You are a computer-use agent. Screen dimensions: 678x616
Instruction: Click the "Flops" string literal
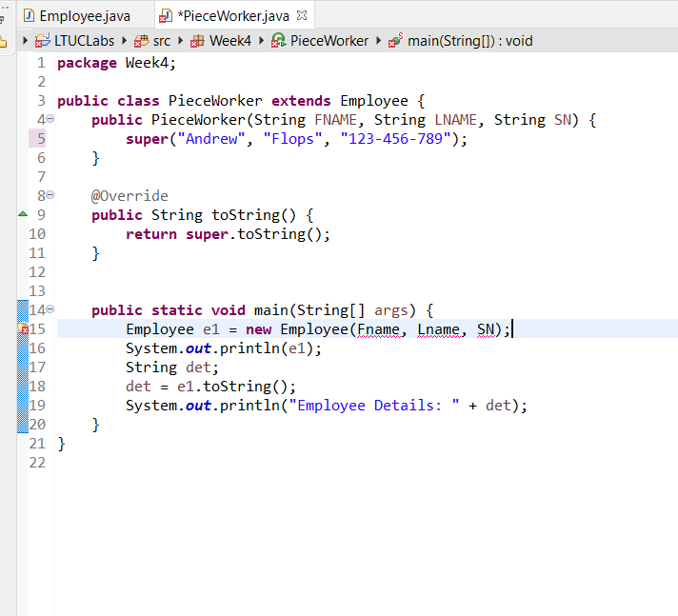click(x=292, y=139)
